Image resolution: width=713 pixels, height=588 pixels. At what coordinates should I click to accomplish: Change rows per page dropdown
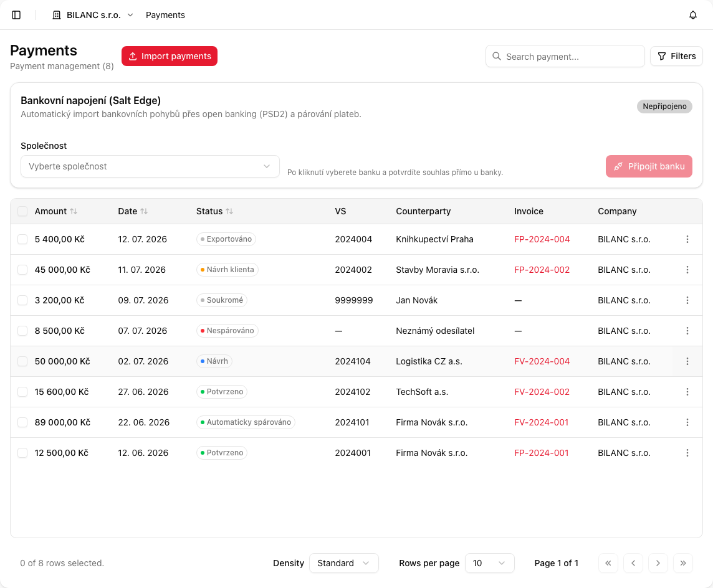pos(490,563)
